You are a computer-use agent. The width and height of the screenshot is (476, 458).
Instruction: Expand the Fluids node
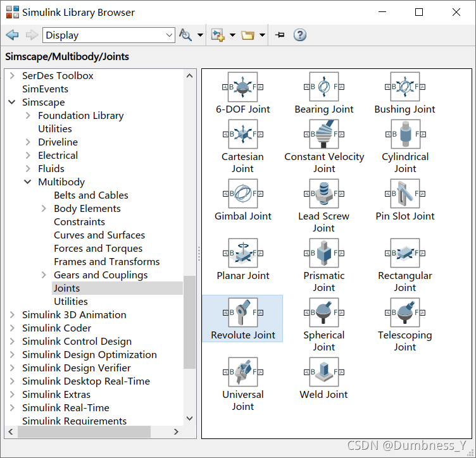pos(28,169)
